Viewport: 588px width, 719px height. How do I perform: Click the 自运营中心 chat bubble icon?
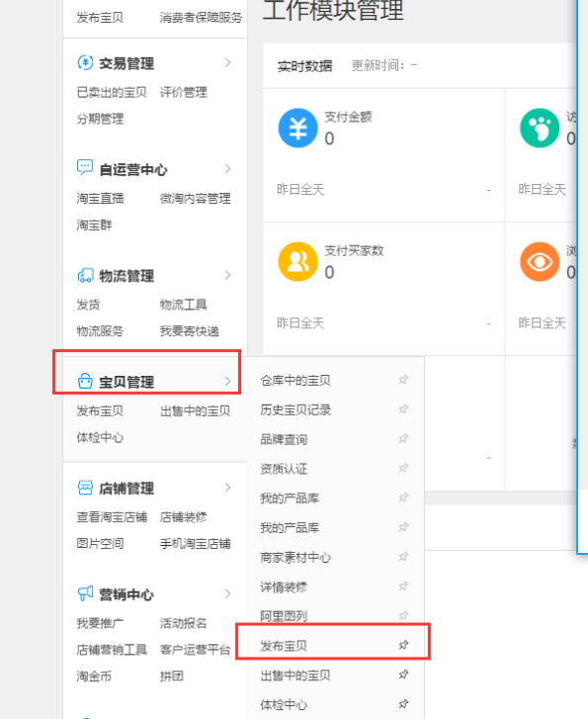pos(85,168)
